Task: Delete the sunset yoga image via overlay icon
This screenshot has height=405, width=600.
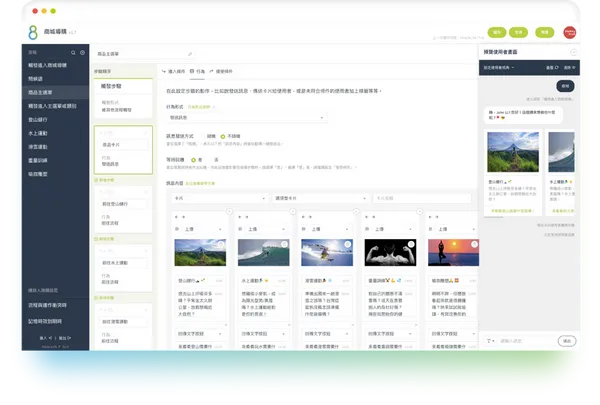Action: click(474, 244)
